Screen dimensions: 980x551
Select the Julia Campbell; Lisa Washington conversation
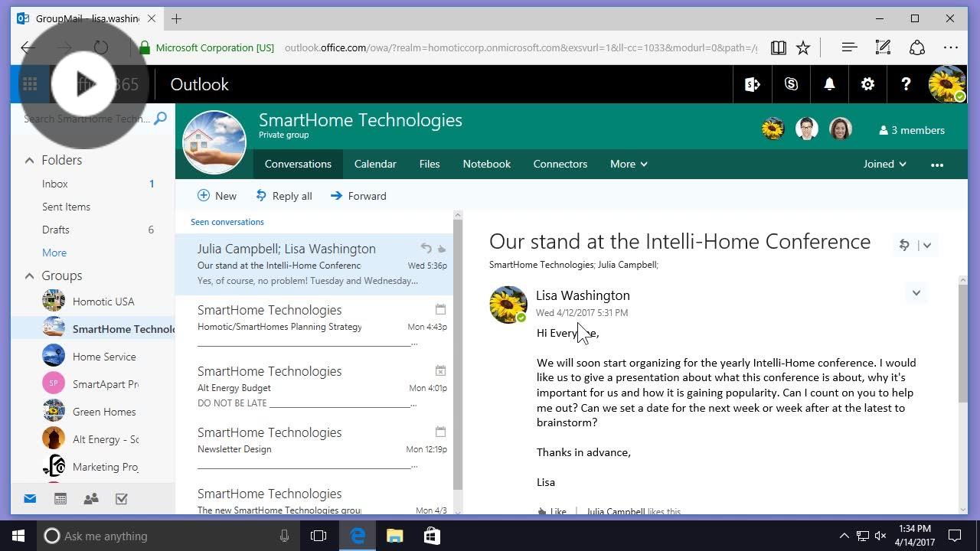(314, 264)
